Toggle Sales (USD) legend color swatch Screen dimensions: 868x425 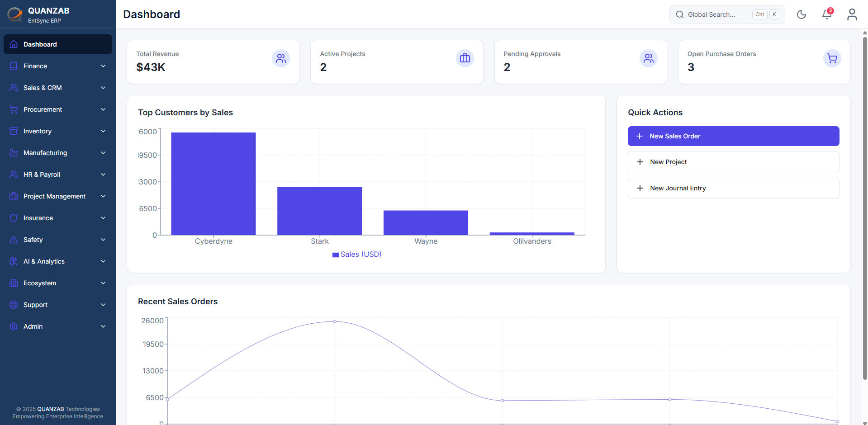click(336, 255)
